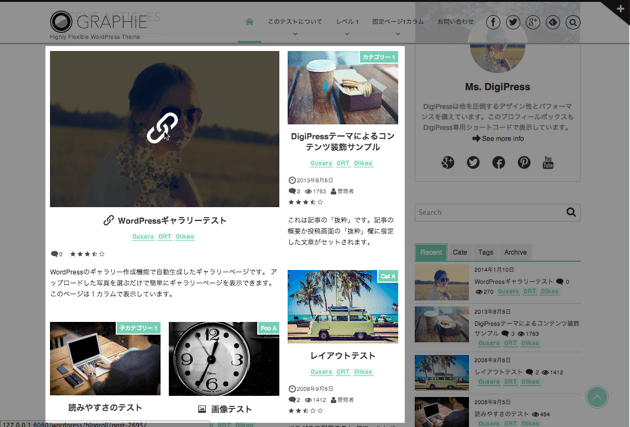Click 0users under WordPressギャラリーテスト main post
The width and height of the screenshot is (630, 427).
click(x=143, y=237)
